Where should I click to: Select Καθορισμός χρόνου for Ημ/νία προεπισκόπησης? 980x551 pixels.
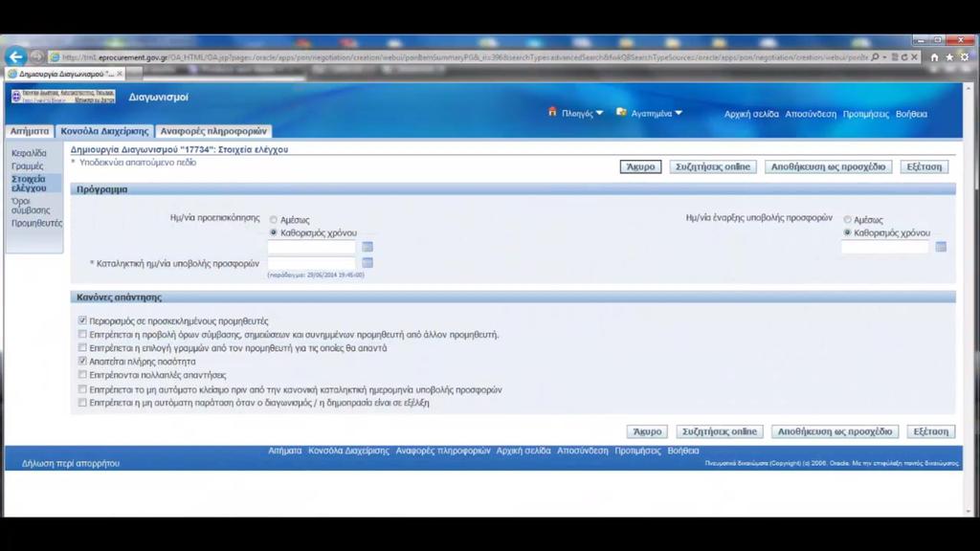point(273,232)
